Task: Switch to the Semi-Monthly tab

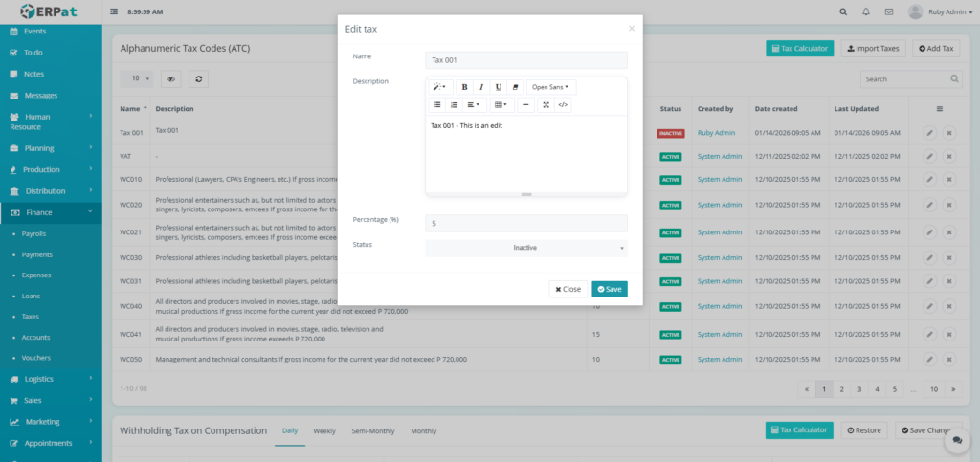Action: coord(373,431)
